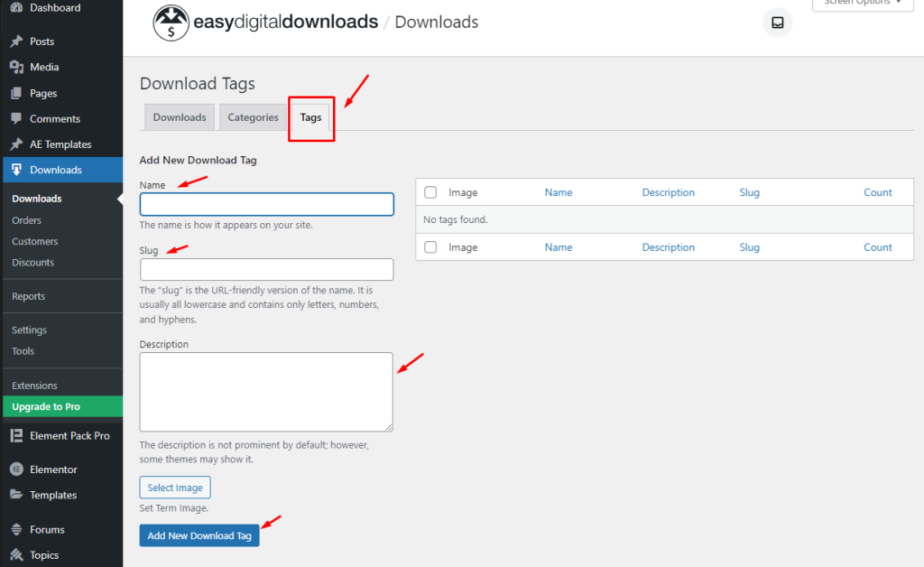The width and height of the screenshot is (924, 567).
Task: Sort by Description in table footer
Action: click(669, 247)
